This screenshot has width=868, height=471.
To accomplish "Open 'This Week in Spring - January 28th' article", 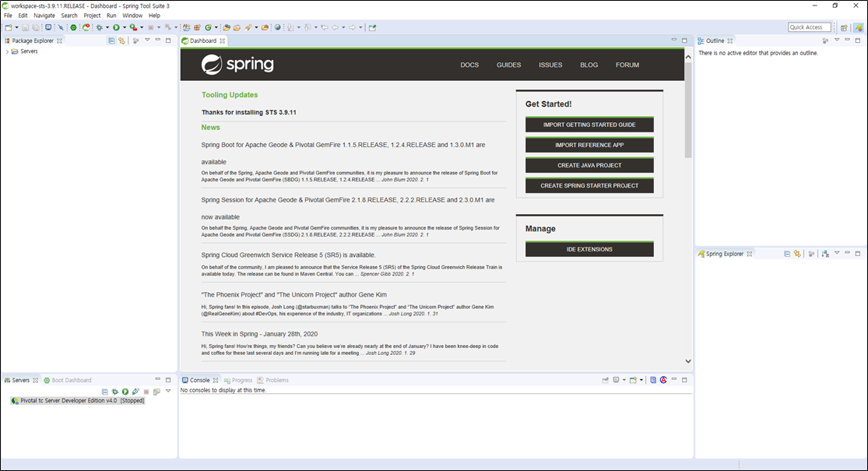I will 259,334.
